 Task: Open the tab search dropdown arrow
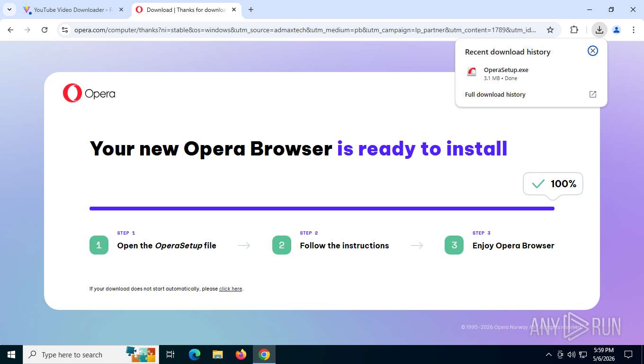[x=9, y=9]
